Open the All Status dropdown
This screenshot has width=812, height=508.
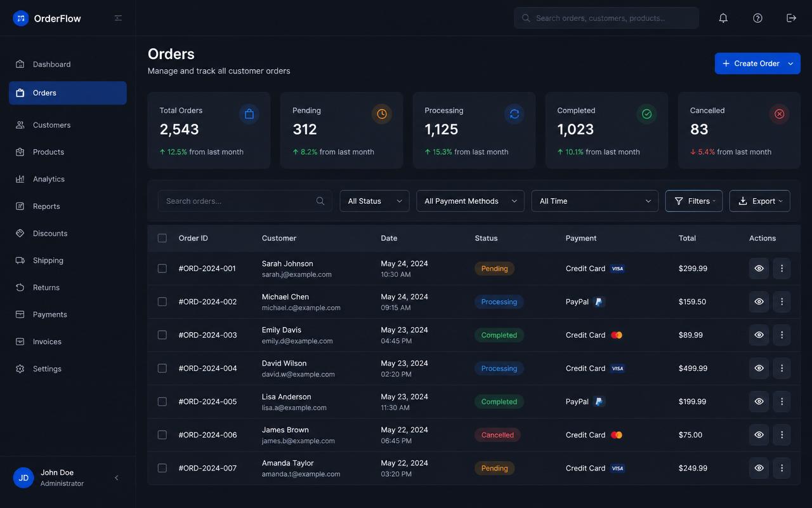point(374,201)
